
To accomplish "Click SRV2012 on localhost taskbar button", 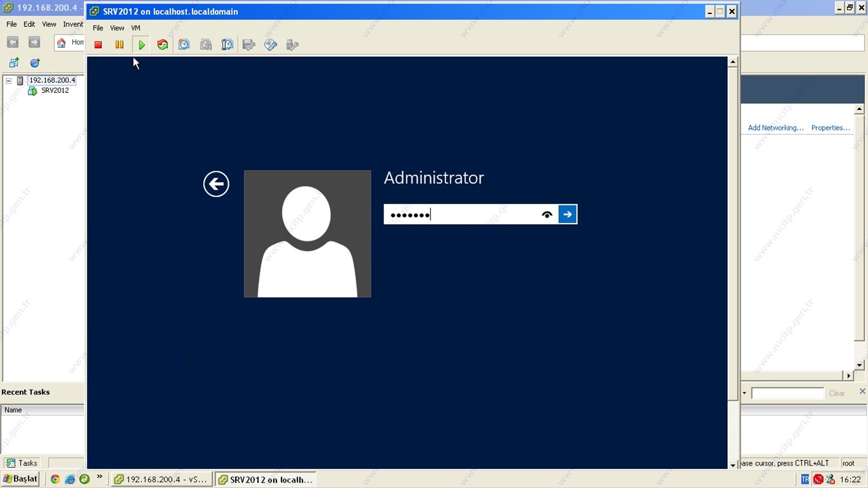I will click(265, 479).
